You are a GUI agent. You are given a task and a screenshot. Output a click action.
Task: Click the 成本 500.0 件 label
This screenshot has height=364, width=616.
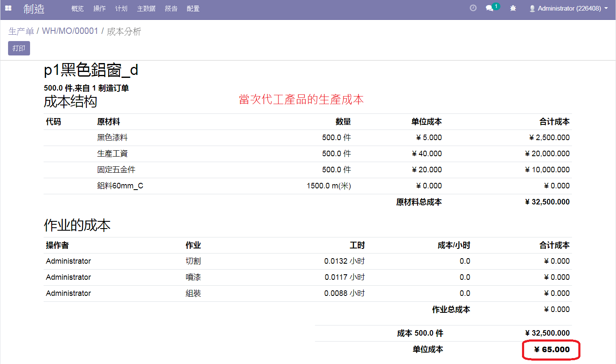coord(420,333)
